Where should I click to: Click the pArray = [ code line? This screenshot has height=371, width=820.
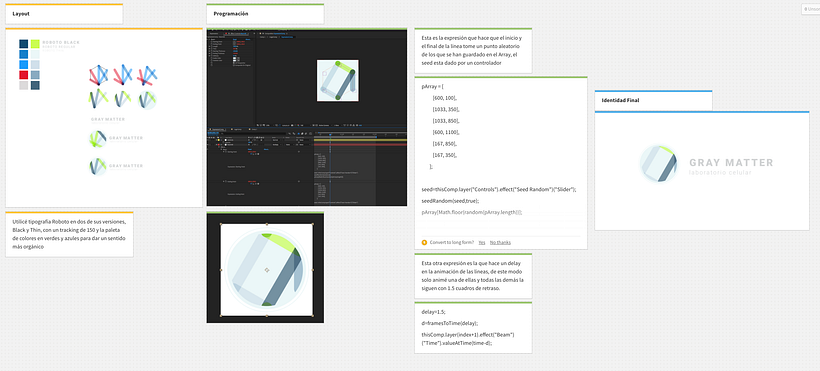click(x=432, y=86)
